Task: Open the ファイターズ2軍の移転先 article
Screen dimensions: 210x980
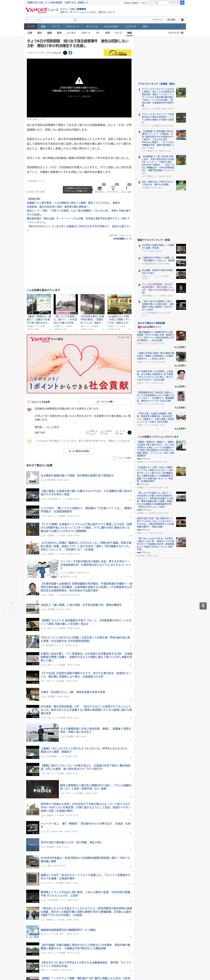Action: click(95, 565)
